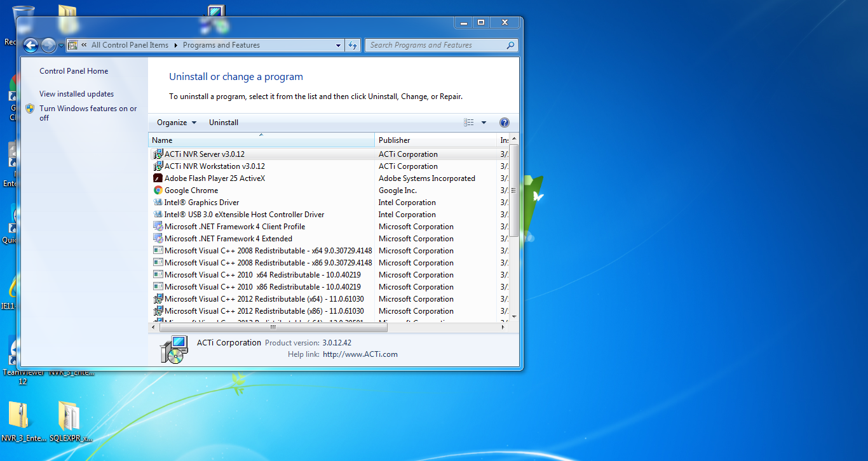868x461 pixels.
Task: Expand the view options dropdown arrow
Action: [484, 123]
